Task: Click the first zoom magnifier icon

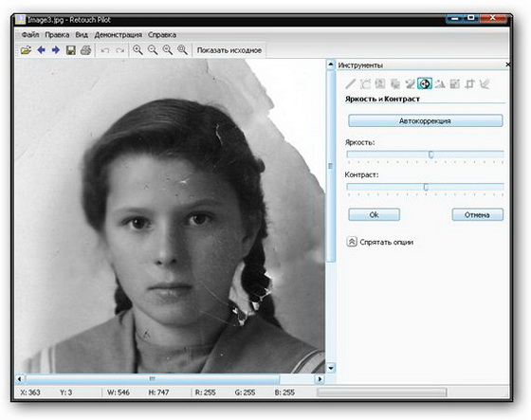Action: tap(137, 50)
